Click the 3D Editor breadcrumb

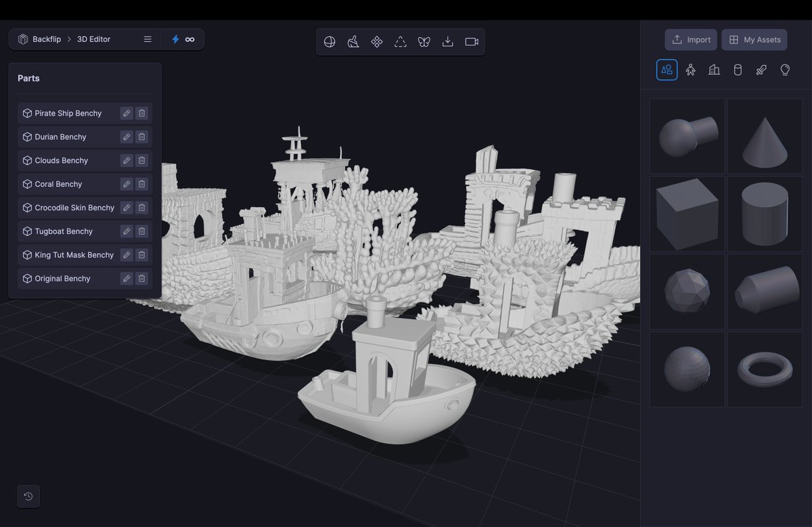click(x=93, y=39)
